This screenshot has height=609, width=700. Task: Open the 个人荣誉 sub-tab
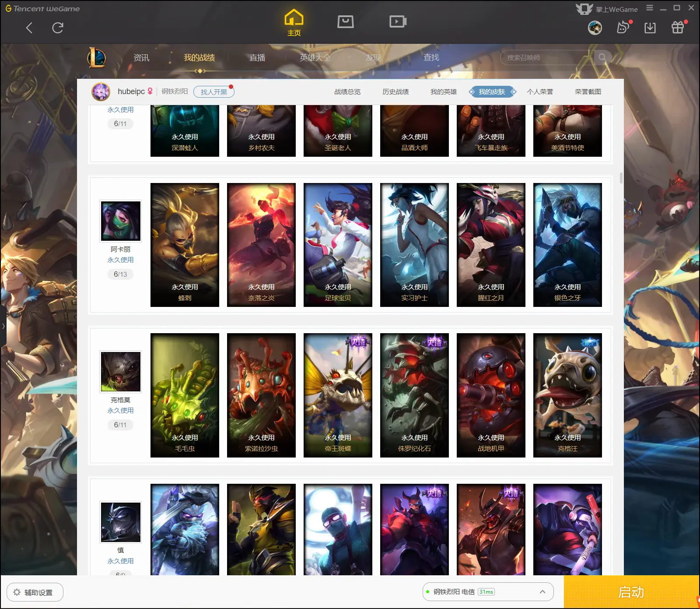pyautogui.click(x=540, y=92)
